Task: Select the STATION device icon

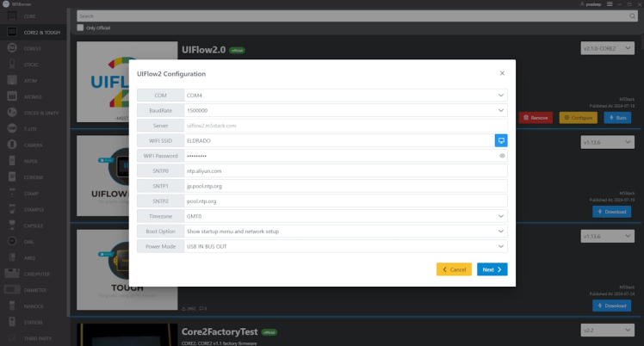Action: click(x=12, y=322)
